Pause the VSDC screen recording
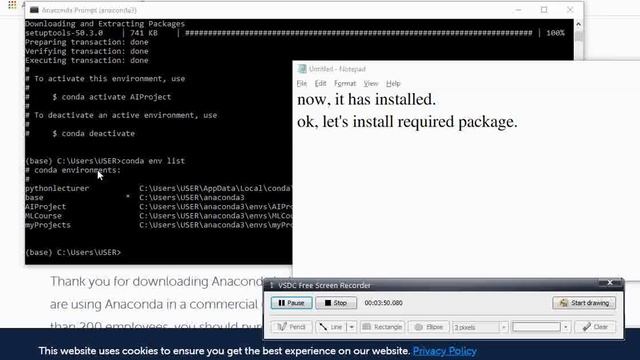Screen dimensions: 640x360 [x=291, y=303]
